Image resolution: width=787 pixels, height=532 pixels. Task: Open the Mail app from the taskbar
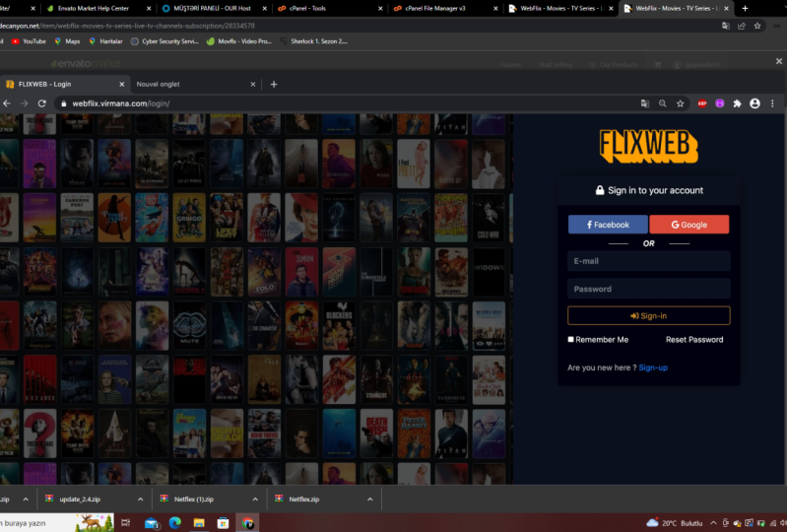152,523
